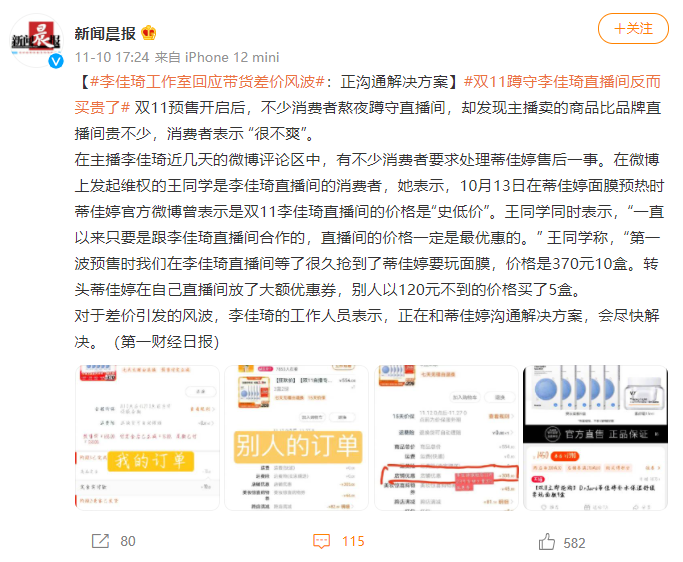The image size is (683, 562).
Task: Open the 新闻晨报 account name
Action: [x=105, y=34]
